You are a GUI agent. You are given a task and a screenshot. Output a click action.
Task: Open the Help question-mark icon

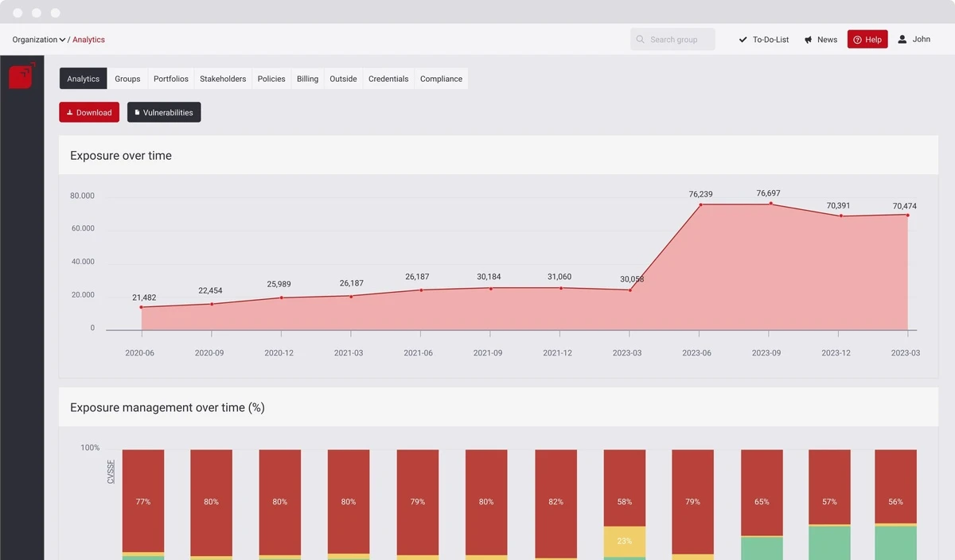856,39
